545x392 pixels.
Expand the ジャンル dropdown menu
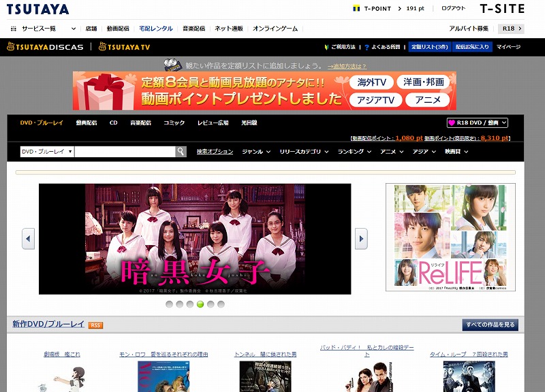[x=256, y=152]
